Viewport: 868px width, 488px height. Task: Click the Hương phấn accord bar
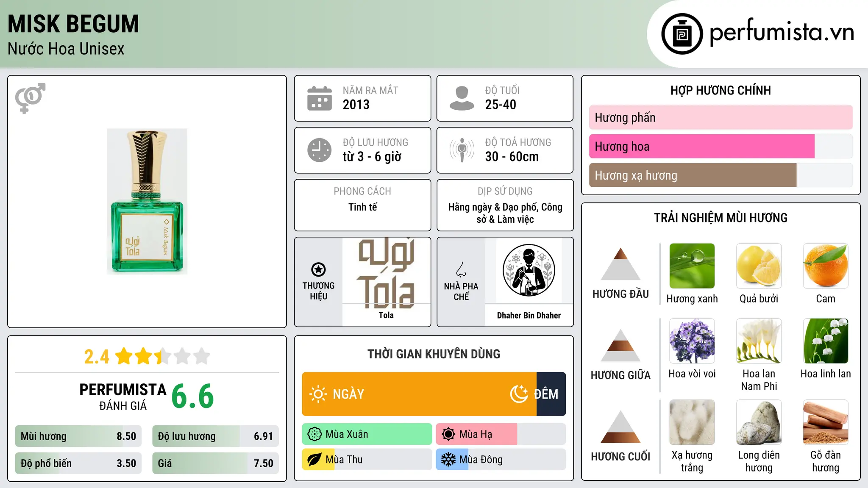[x=721, y=117]
